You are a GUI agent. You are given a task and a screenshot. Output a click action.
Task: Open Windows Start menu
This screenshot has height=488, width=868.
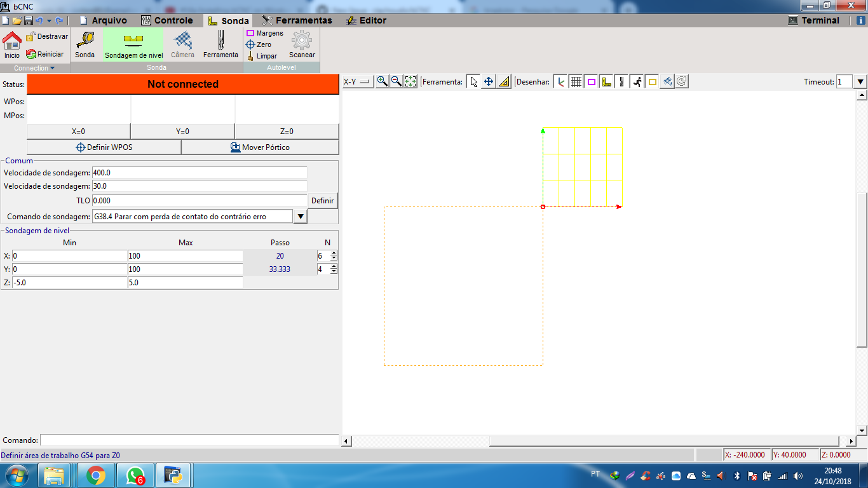pyautogui.click(x=17, y=475)
